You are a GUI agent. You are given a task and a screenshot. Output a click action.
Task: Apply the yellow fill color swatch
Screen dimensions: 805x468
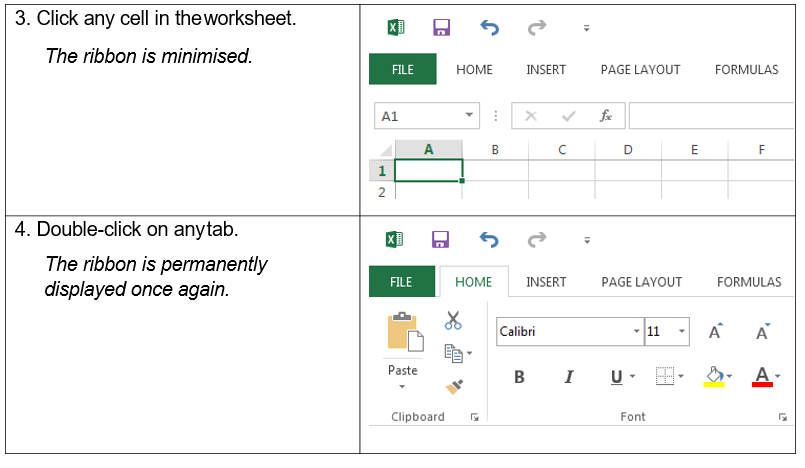[x=714, y=377]
